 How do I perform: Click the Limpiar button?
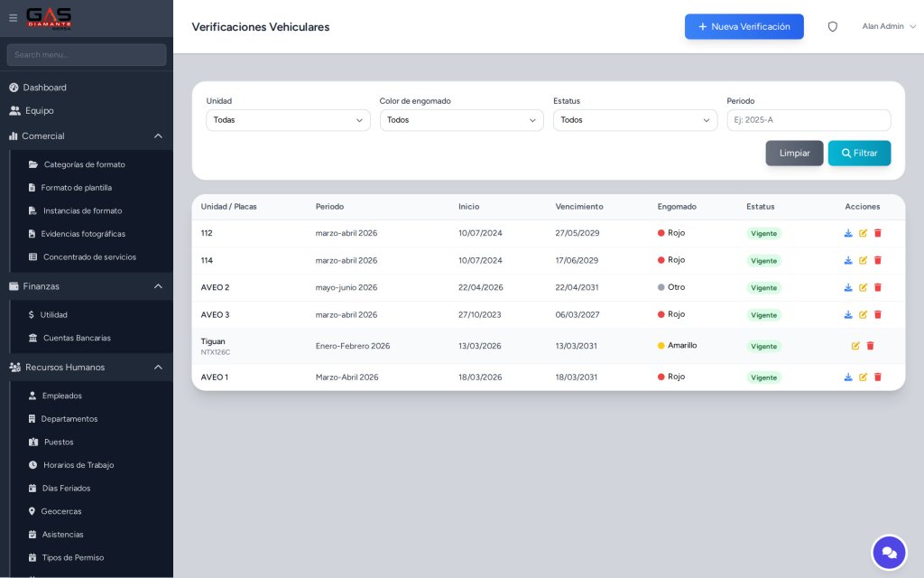(x=794, y=153)
